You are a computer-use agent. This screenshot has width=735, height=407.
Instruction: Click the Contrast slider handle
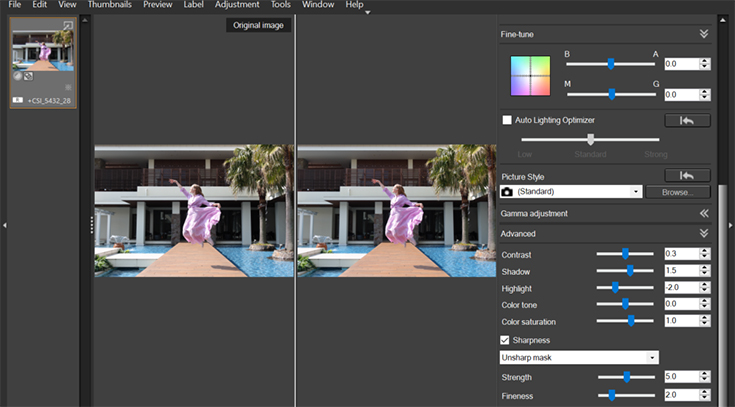click(625, 254)
